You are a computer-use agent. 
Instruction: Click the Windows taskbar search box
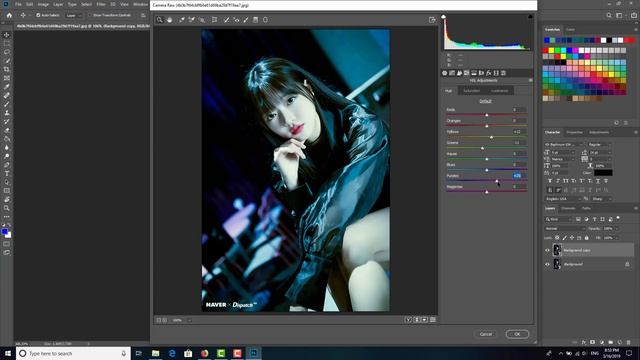(73, 353)
